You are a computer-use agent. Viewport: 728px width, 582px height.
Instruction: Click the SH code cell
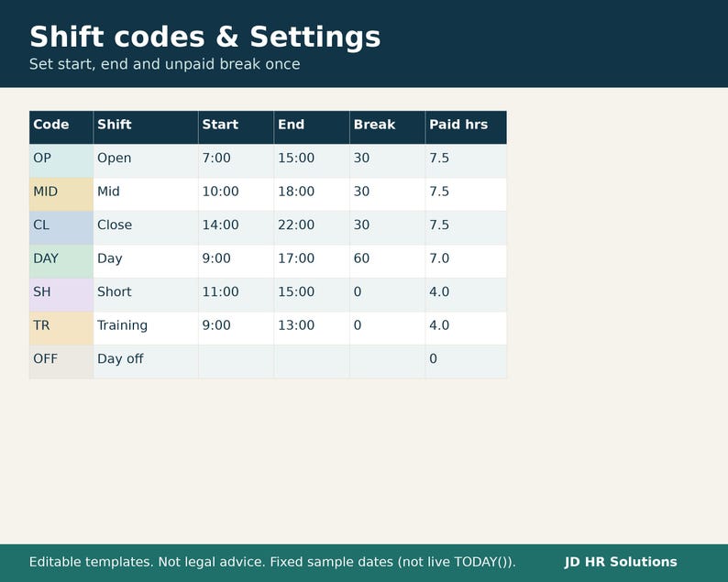tap(61, 294)
